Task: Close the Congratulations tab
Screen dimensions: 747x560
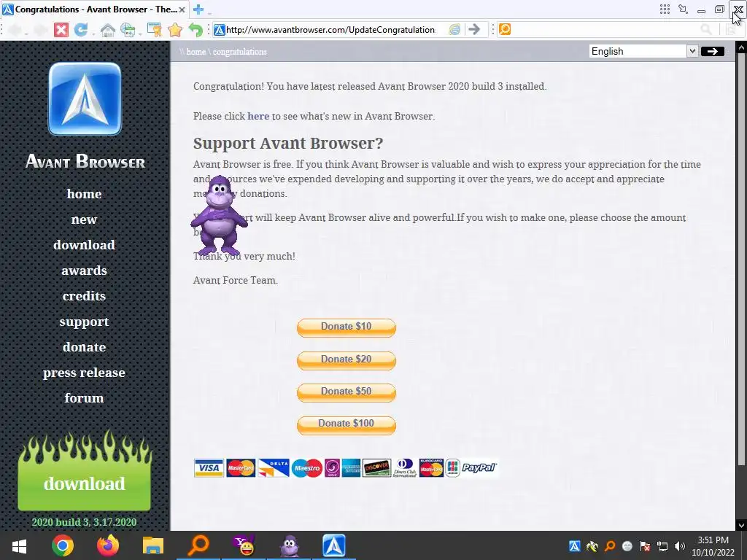Action: (x=182, y=9)
